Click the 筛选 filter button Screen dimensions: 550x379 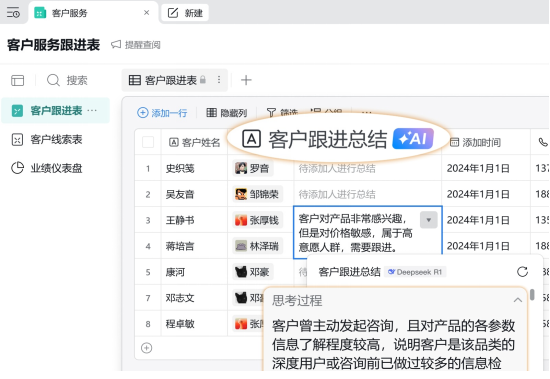282,113
